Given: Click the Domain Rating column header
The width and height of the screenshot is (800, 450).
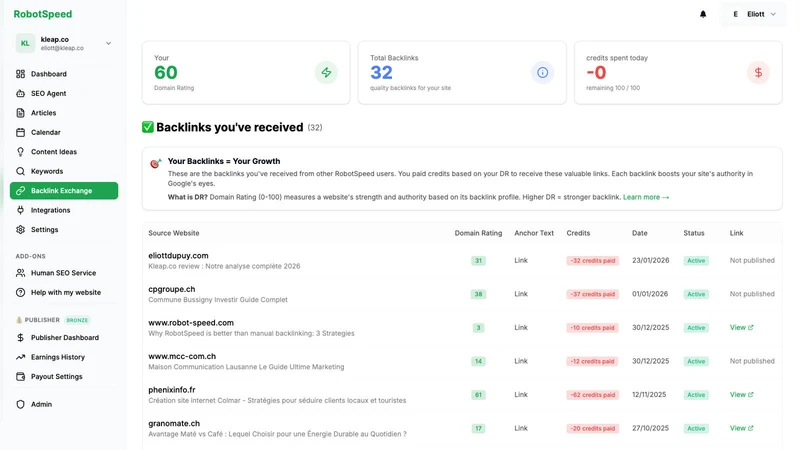Looking at the screenshot, I should (478, 233).
